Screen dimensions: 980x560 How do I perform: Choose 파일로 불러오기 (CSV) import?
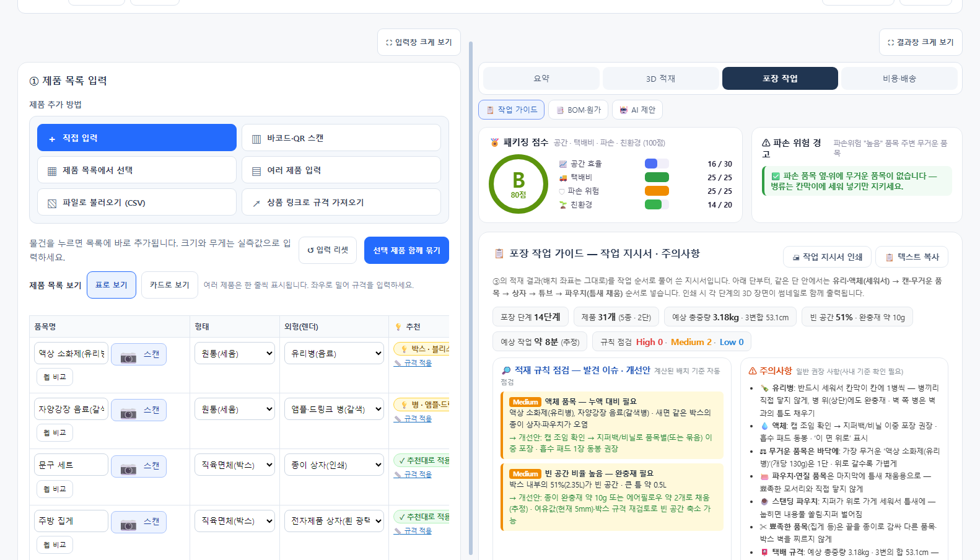(137, 202)
